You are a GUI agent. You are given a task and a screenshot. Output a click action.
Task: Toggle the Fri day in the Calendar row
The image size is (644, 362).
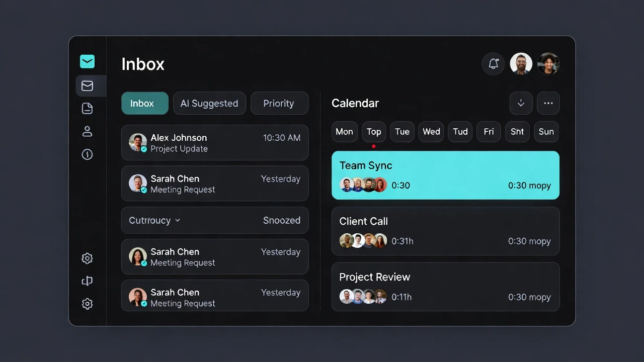[x=489, y=131]
